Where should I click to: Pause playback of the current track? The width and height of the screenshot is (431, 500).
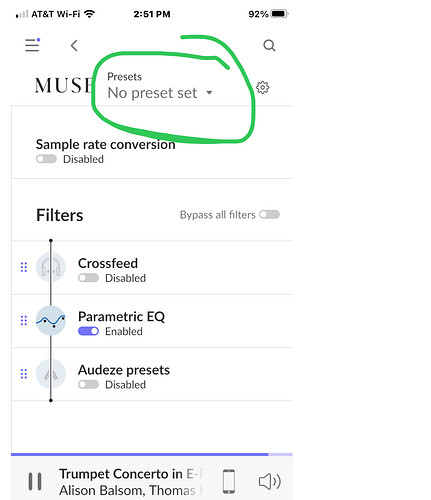click(x=35, y=482)
